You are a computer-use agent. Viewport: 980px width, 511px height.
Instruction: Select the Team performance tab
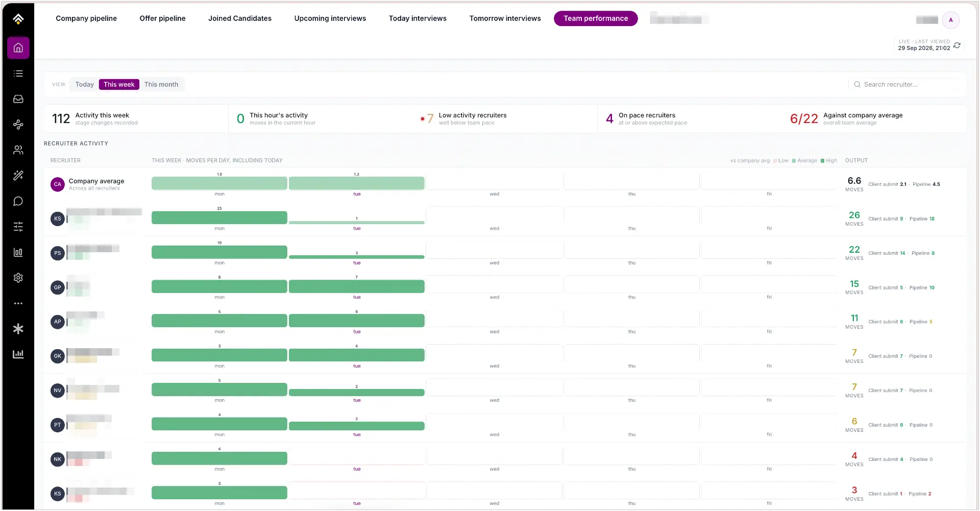[x=596, y=18]
